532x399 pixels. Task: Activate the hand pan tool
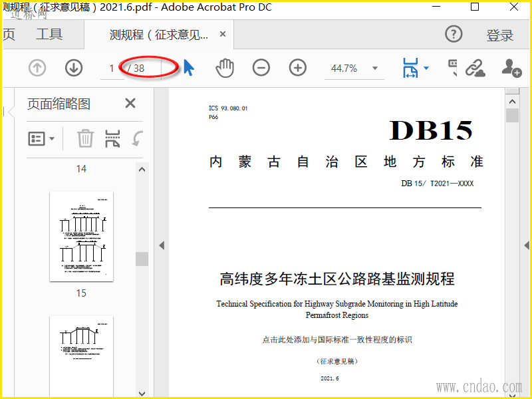tap(225, 68)
